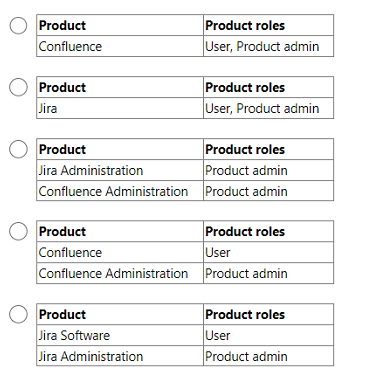The height and width of the screenshot is (382, 366).
Task: Click Product roles header of the Jira Software table
Action: [268, 314]
